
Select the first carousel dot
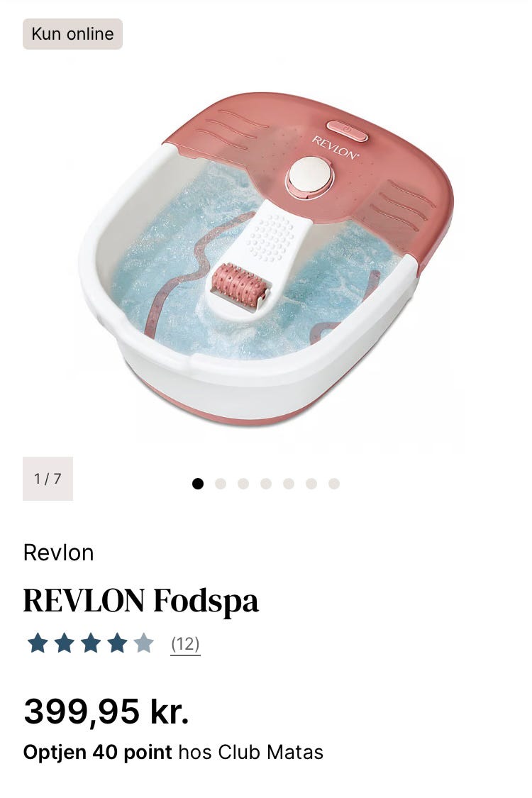[x=198, y=484]
